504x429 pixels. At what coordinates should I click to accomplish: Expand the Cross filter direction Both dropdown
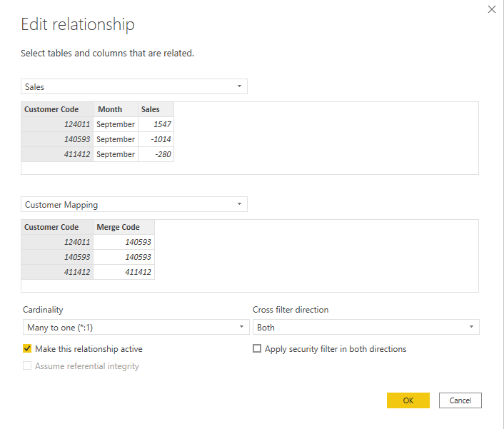366,327
